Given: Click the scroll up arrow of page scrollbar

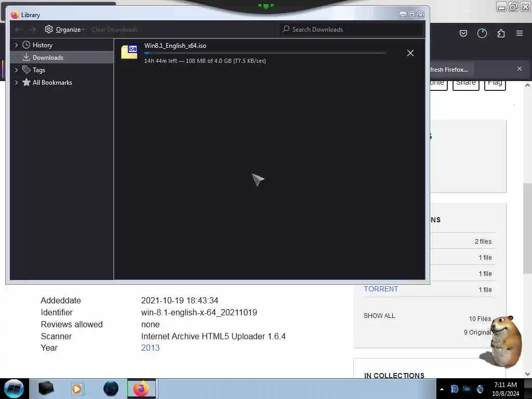Looking at the screenshot, I should [527, 85].
